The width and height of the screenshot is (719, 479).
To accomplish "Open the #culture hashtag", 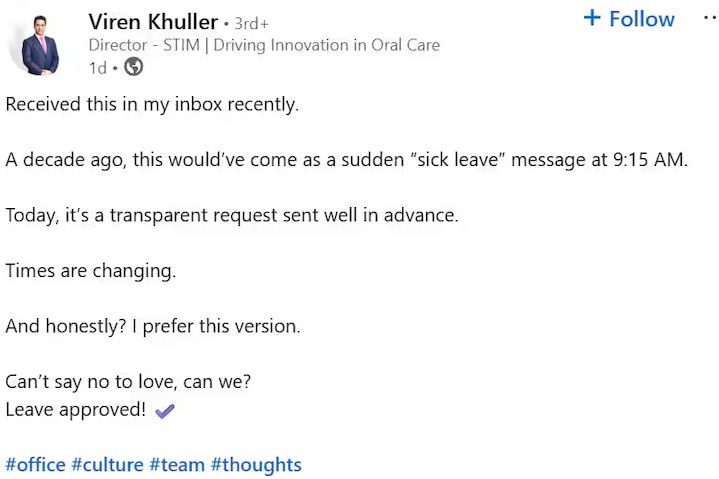I will (107, 465).
